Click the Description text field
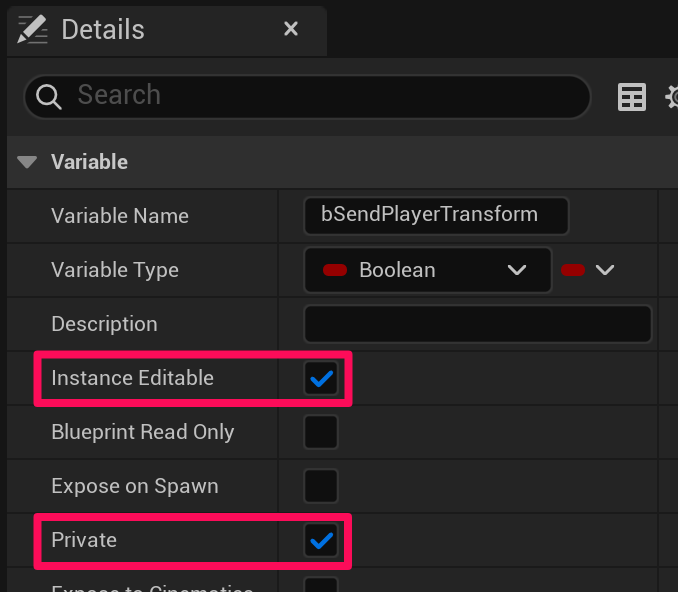678x592 pixels. pos(477,324)
